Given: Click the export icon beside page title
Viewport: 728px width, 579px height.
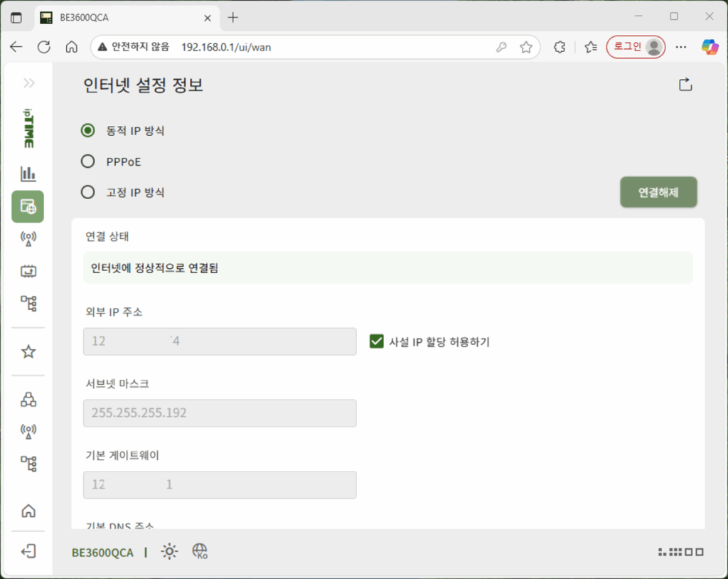Looking at the screenshot, I should pyautogui.click(x=685, y=85).
